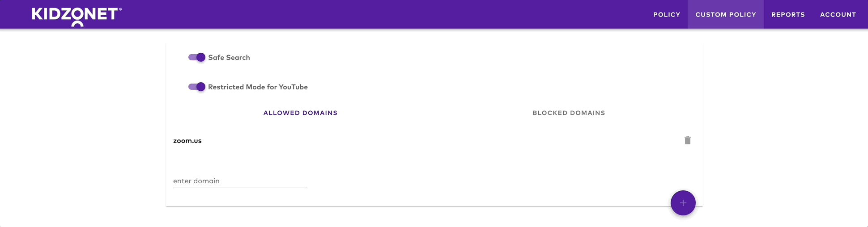Viewport: 868px width, 227px height.
Task: Switch to the Blocked Domains tab
Action: click(x=569, y=113)
